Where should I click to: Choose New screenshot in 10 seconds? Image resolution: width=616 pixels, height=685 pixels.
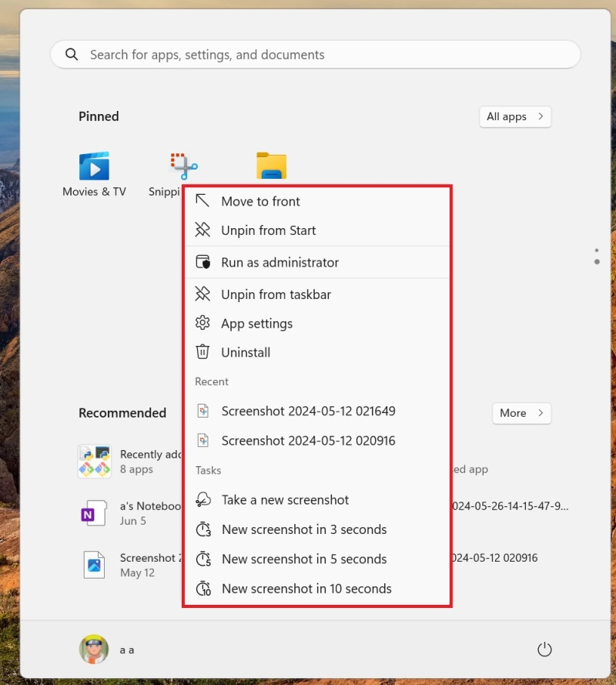[306, 589]
